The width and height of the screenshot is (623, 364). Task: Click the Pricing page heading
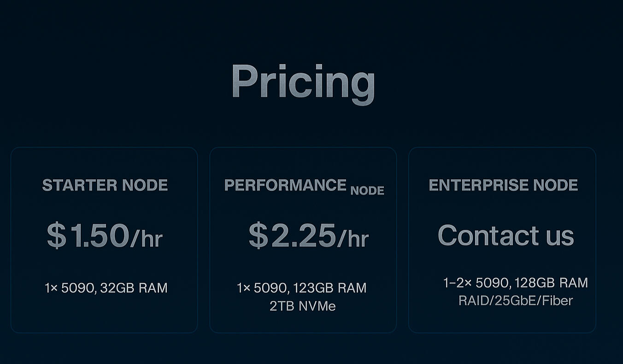click(303, 82)
